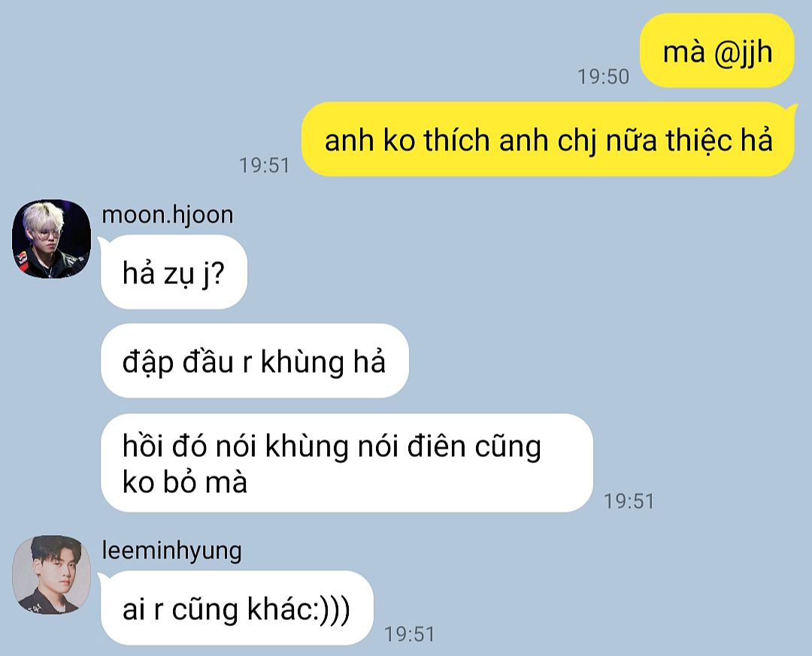Image resolution: width=812 pixels, height=656 pixels.
Task: Select the "hả zụ j?" message bubble
Action: 173,272
